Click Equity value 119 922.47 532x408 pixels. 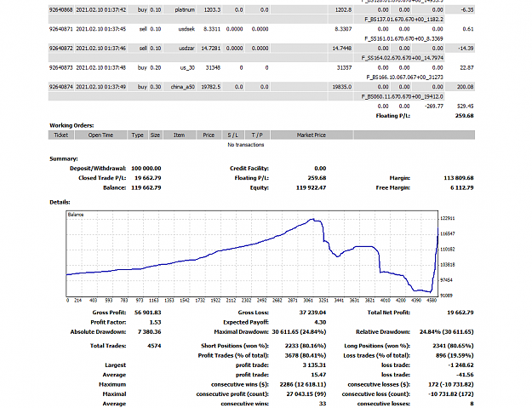312,187
